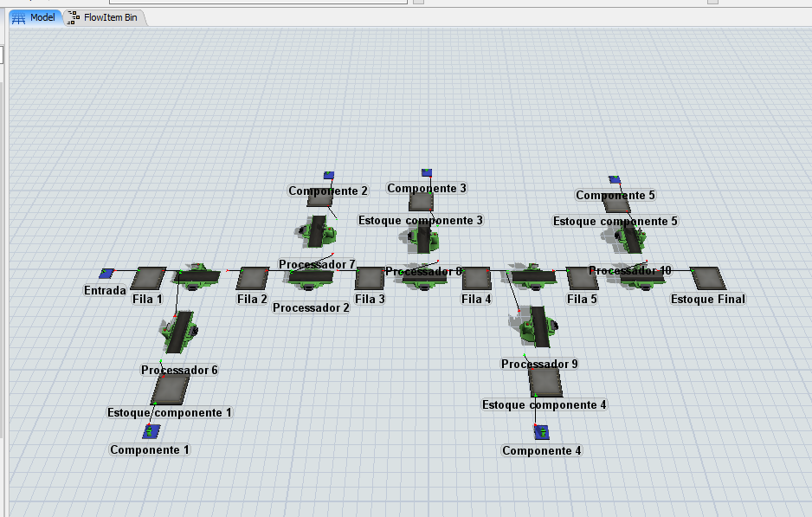Pick the Fila 3 queue object
Image resolution: width=812 pixels, height=517 pixels.
pyautogui.click(x=370, y=278)
